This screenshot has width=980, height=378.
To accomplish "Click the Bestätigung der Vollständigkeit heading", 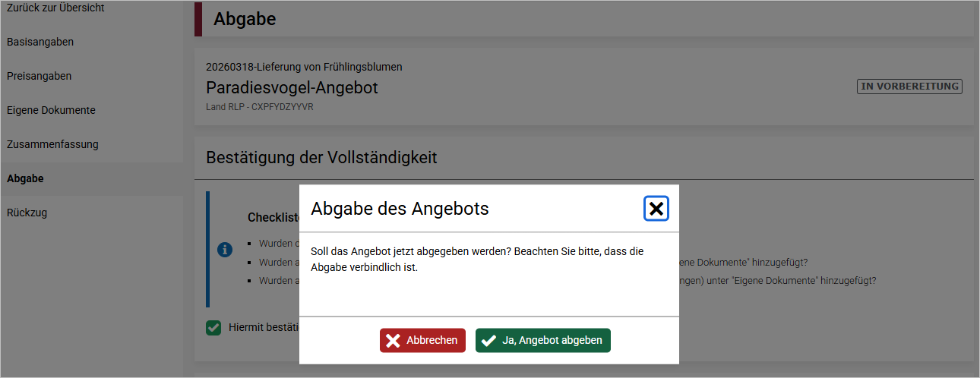I will 321,158.
